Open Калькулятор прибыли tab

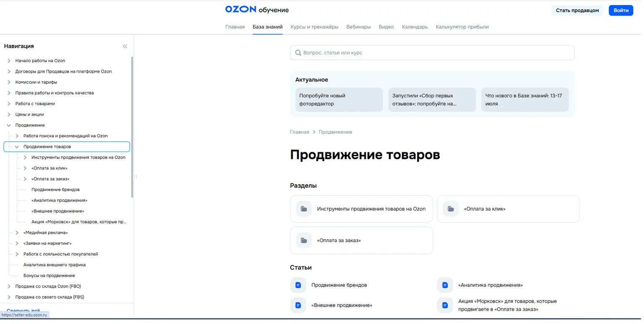click(x=462, y=27)
